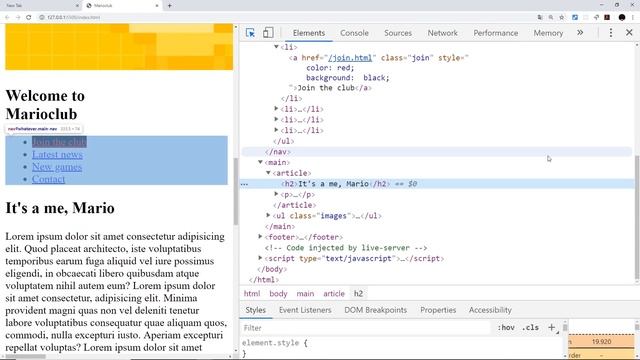The width and height of the screenshot is (640, 360).
Task: Click the browser address bar URL
Action: [73, 17]
